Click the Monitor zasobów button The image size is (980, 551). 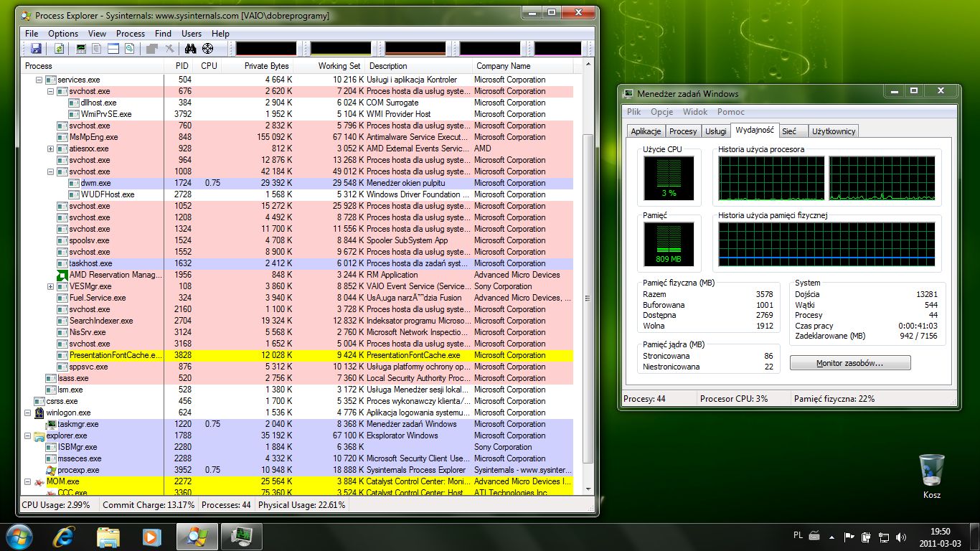tap(850, 364)
